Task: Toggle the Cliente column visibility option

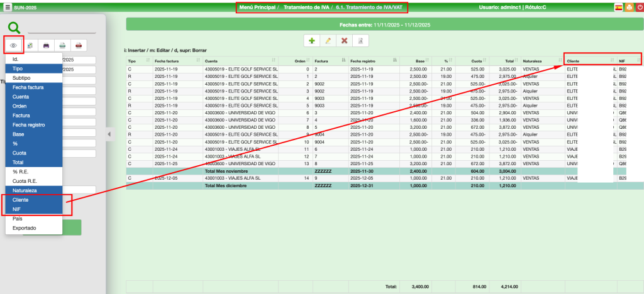Action: (21, 199)
